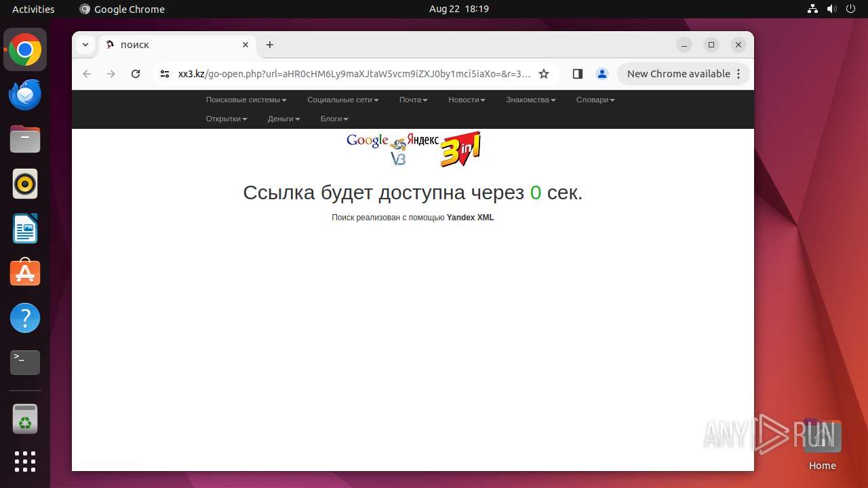
Task: Go forward to the next page
Action: [111, 74]
